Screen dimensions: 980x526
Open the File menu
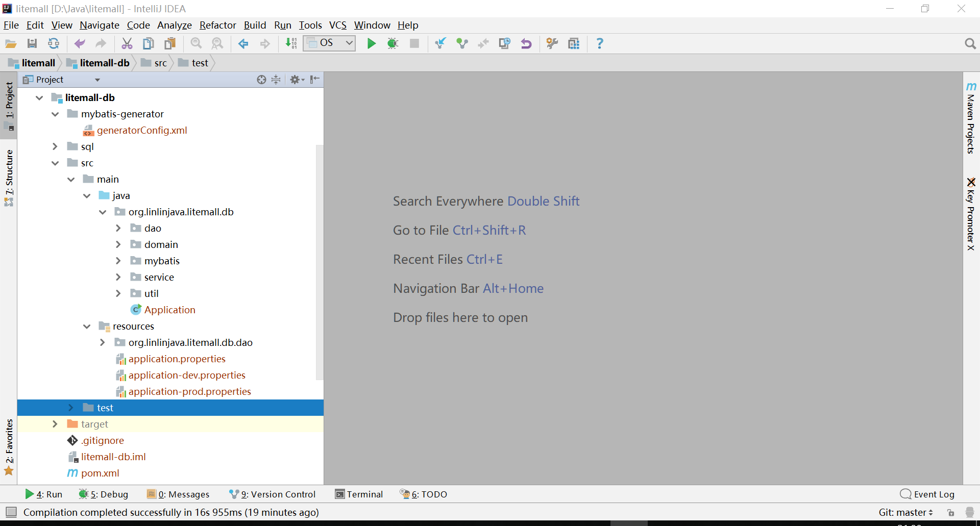point(11,25)
